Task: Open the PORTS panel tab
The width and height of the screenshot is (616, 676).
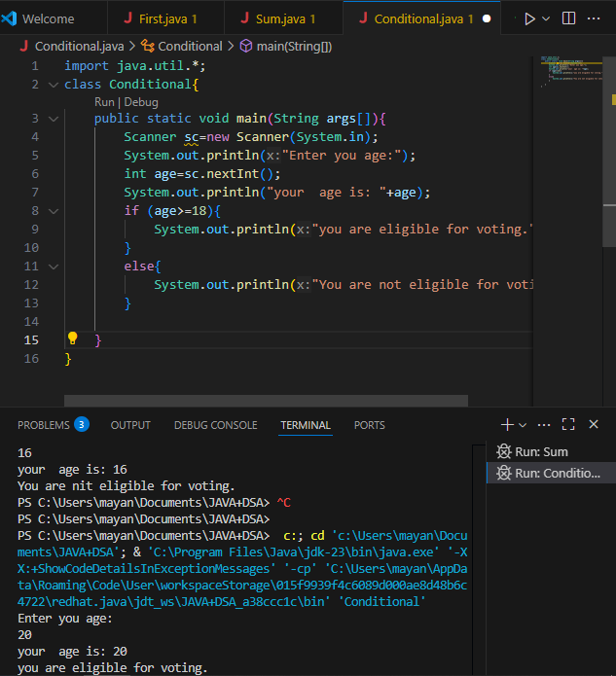Action: coord(370,425)
